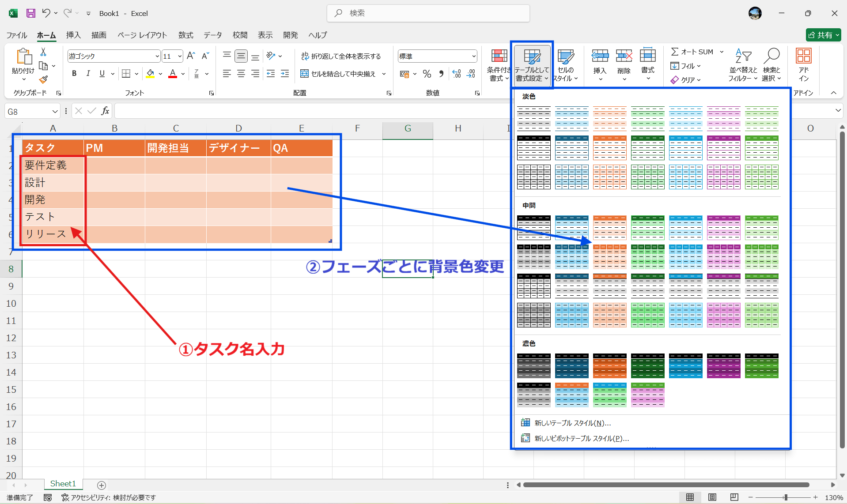Switch to the Formulas (数式) tab

pyautogui.click(x=186, y=35)
